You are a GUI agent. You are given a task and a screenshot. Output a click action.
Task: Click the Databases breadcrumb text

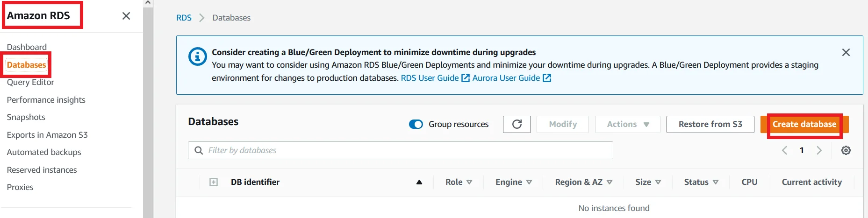pos(231,18)
